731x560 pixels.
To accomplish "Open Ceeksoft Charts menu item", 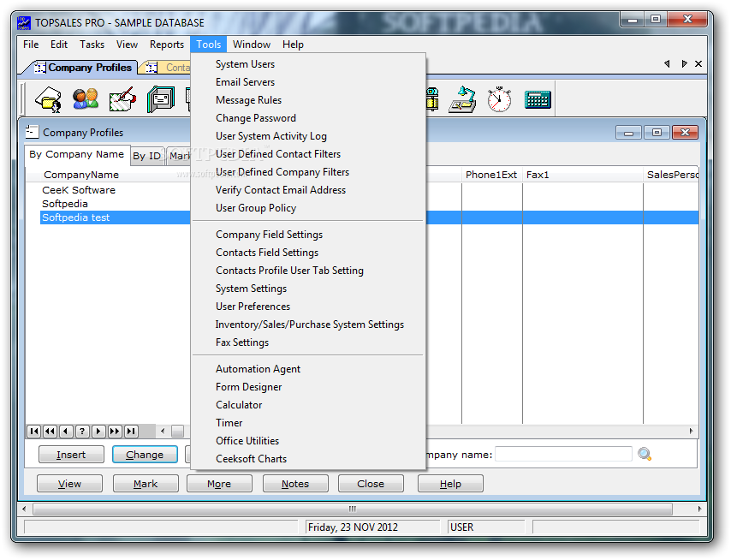I will click(x=308, y=459).
